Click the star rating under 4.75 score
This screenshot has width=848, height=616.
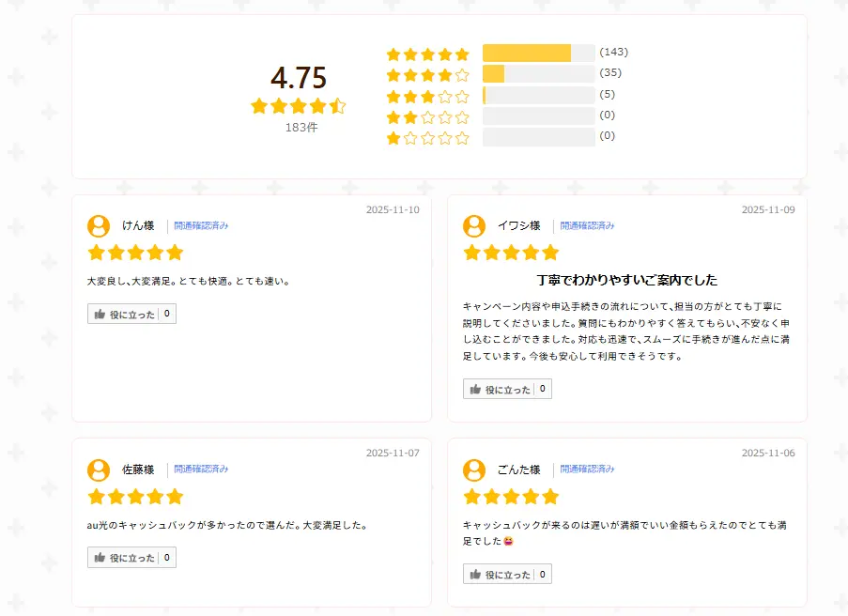click(299, 106)
